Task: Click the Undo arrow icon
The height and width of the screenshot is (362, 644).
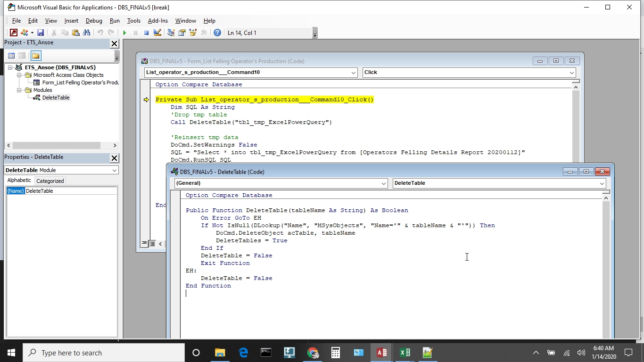Action: (x=100, y=33)
